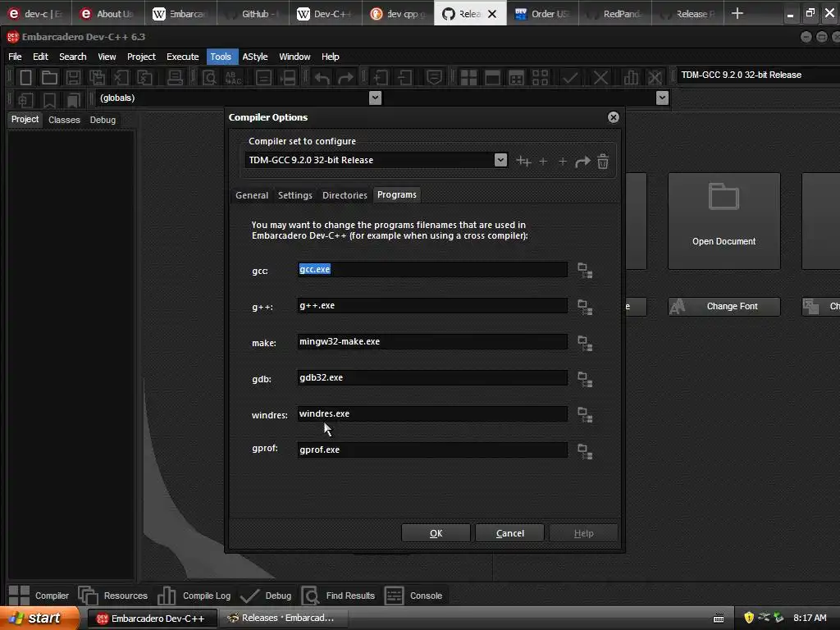The height and width of the screenshot is (630, 840).
Task: Open the compiler set to configure dropdown
Action: click(500, 160)
